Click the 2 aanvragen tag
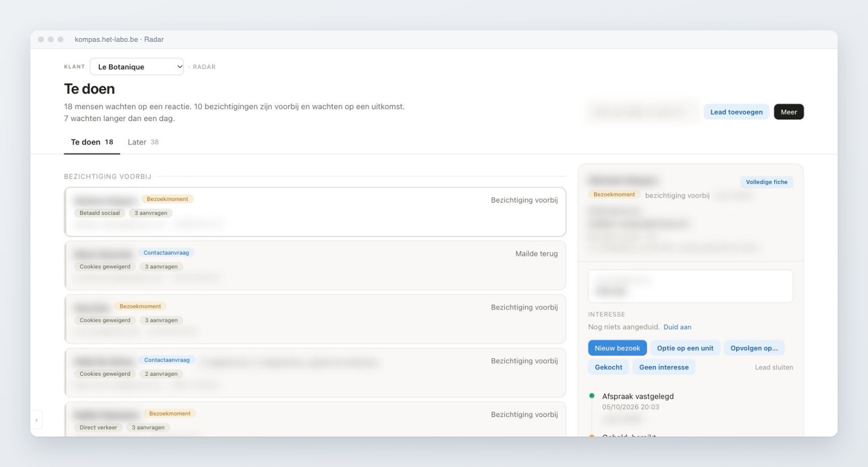This screenshot has width=868, height=467. 161,374
